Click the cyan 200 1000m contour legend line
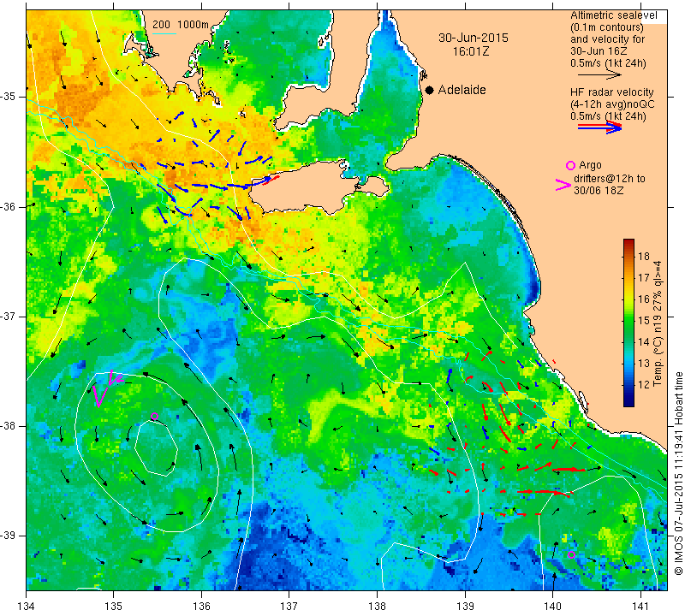 coord(164,33)
